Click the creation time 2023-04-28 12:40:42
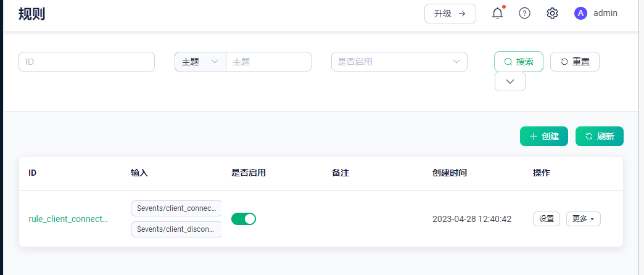The height and width of the screenshot is (275, 644). click(x=472, y=219)
